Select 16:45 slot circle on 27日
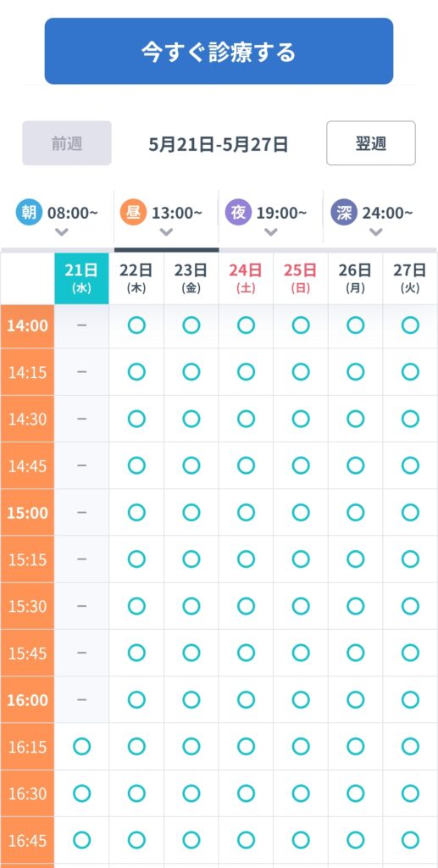438x868 pixels. 410,840
